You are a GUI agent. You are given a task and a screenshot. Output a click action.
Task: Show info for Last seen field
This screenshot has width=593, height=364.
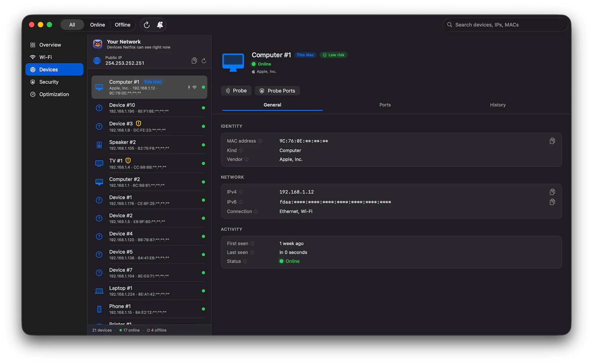tap(252, 252)
